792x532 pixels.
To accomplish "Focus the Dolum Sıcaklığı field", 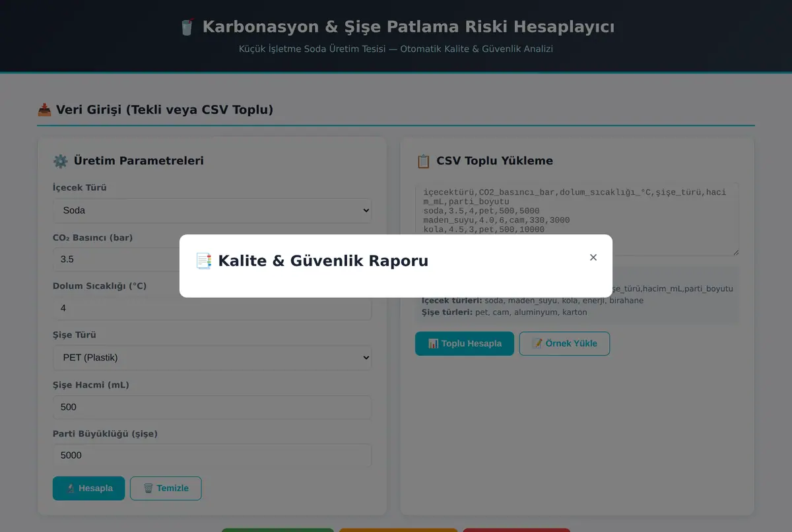I will click(x=213, y=308).
